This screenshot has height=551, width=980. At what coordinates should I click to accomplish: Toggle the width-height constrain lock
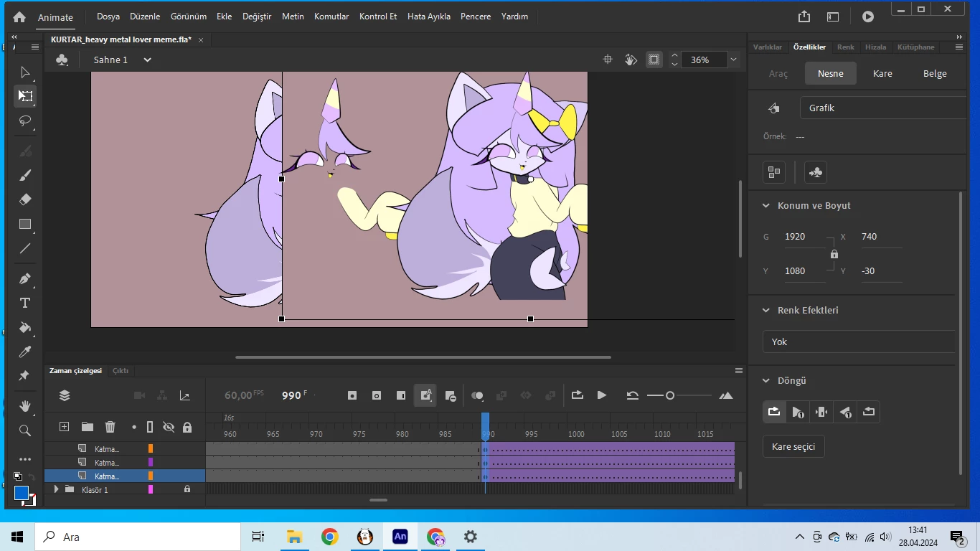[x=834, y=254]
